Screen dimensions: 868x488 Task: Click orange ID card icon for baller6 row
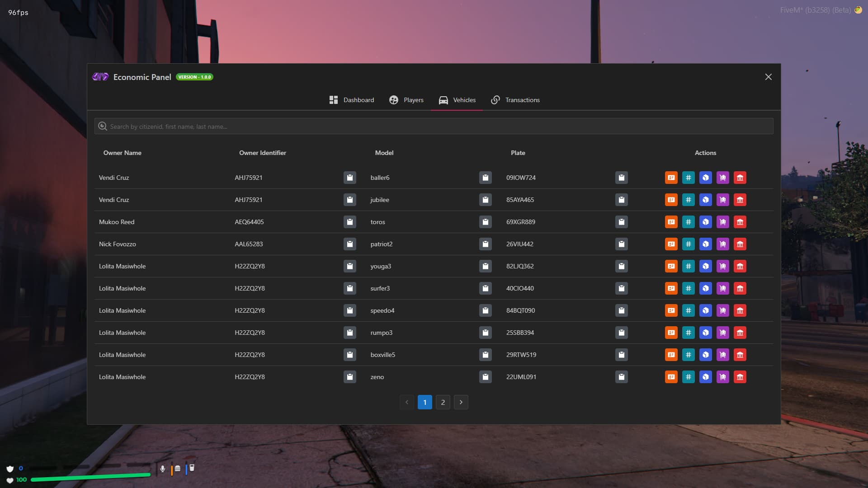coord(671,178)
